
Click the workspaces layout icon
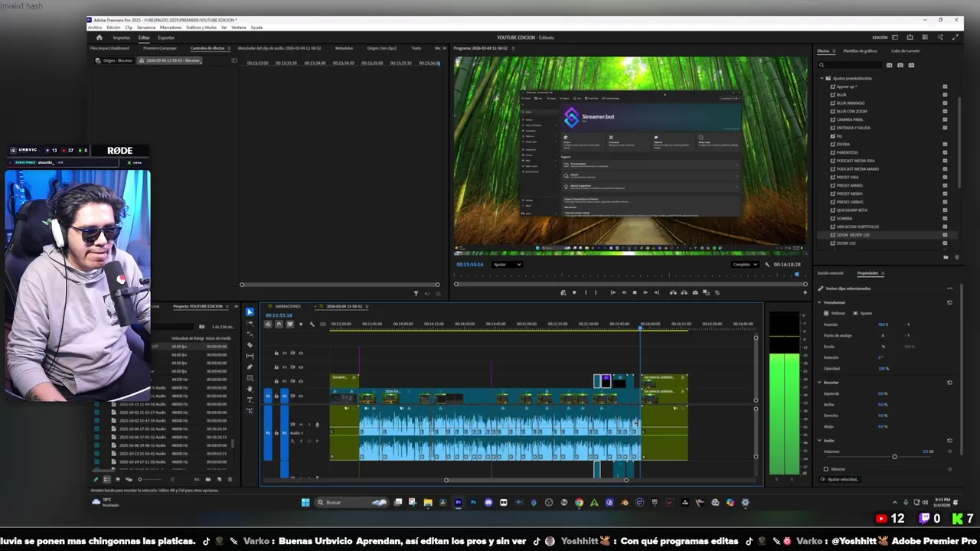[x=897, y=37]
